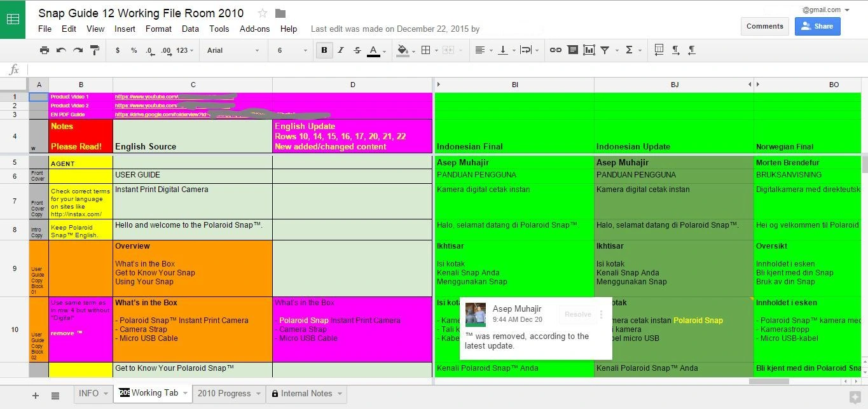Set left-to-right text direction
Screen dimensions: 868x409
(x=675, y=50)
